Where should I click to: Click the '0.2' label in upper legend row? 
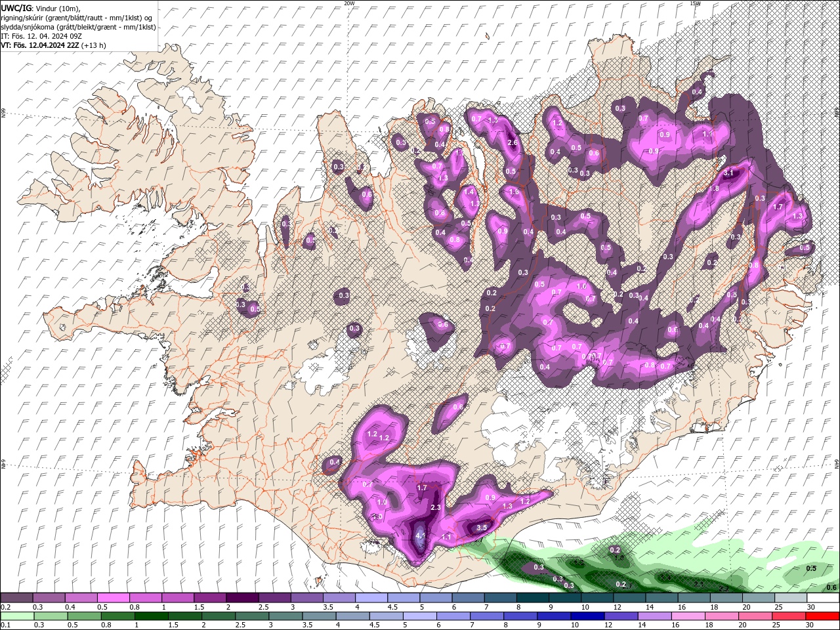(5, 607)
